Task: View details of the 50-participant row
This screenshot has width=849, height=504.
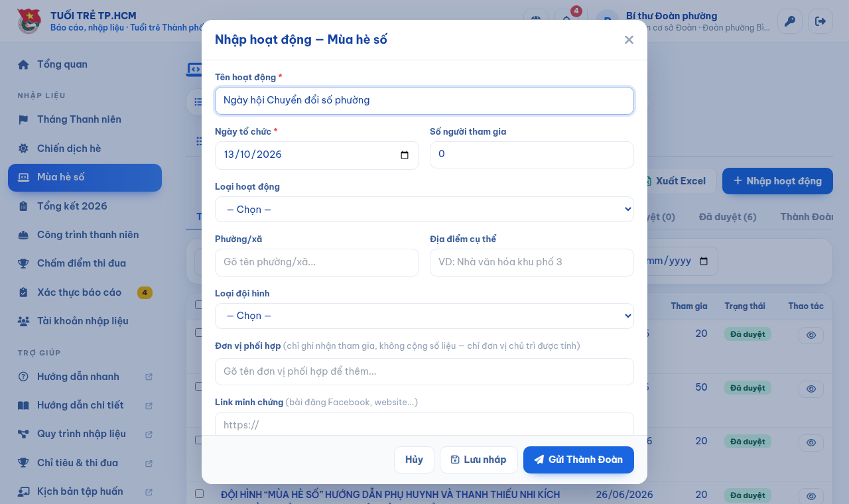Action: pos(811,389)
